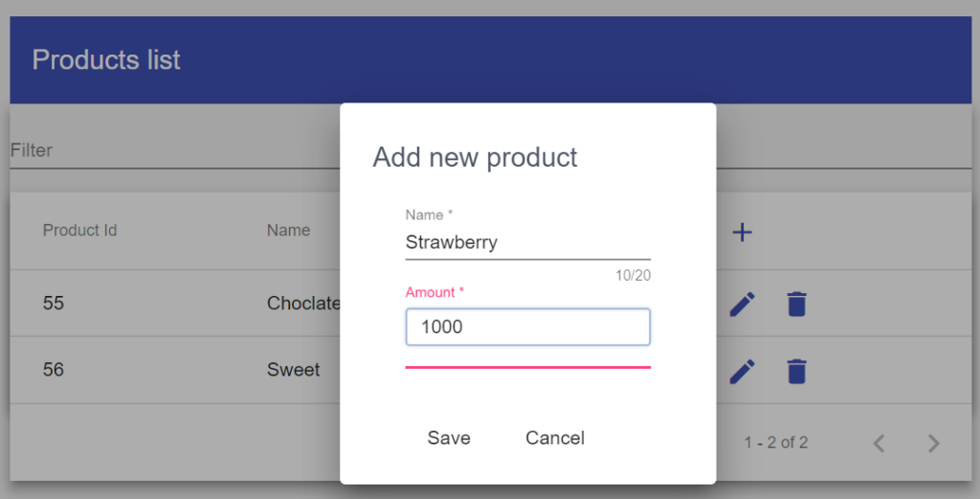The height and width of the screenshot is (499, 980).
Task: Focus the Name field containing Strawberry
Action: pyautogui.click(x=527, y=242)
